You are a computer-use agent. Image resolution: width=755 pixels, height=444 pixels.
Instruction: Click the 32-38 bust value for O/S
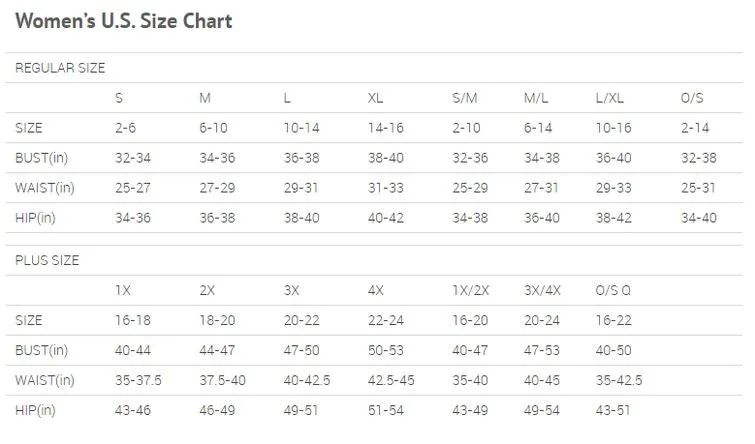click(x=699, y=158)
